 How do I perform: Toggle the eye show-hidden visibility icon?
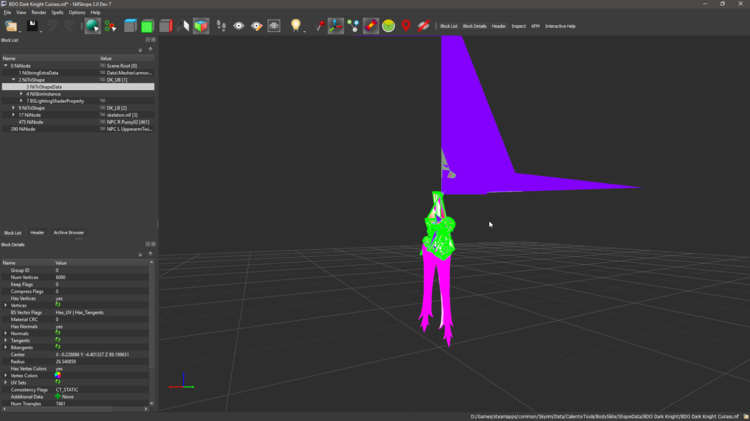click(x=239, y=26)
